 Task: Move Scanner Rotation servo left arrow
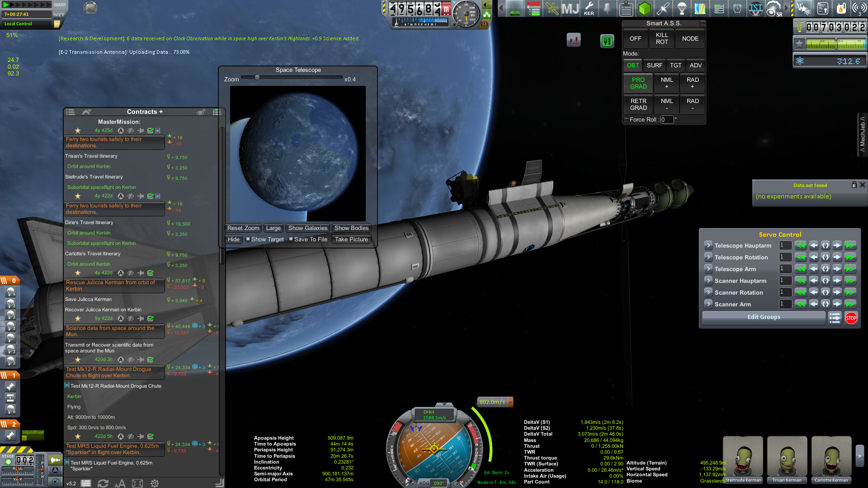pos(813,292)
